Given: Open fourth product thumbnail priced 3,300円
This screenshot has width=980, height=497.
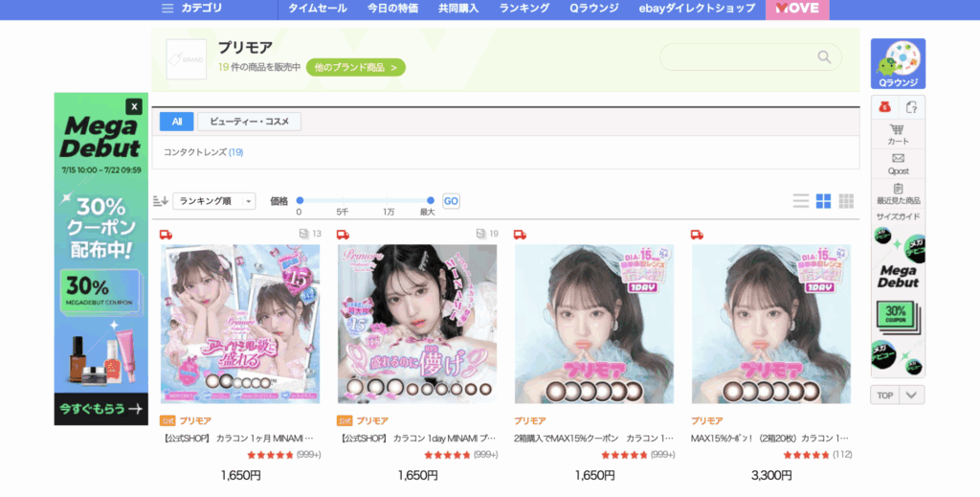Looking at the screenshot, I should (771, 324).
